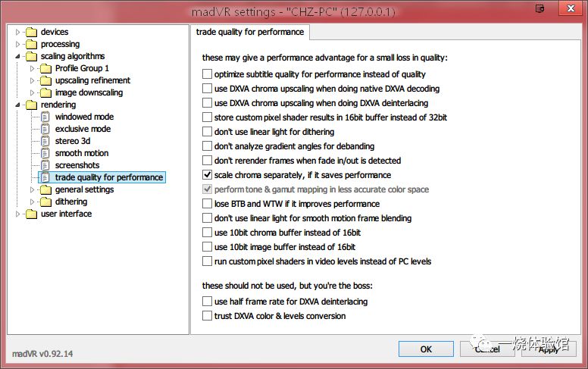Collapse the scaling algorithms node
The height and width of the screenshot is (369, 588).
tap(17, 57)
